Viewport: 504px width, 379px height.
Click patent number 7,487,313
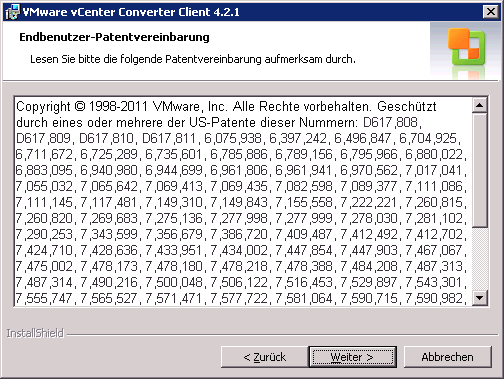tap(434, 266)
